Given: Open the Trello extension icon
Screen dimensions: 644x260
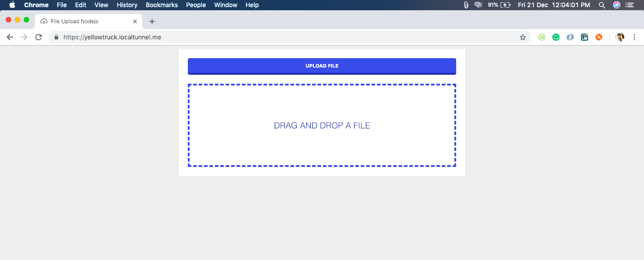Looking at the screenshot, I should click(x=585, y=38).
